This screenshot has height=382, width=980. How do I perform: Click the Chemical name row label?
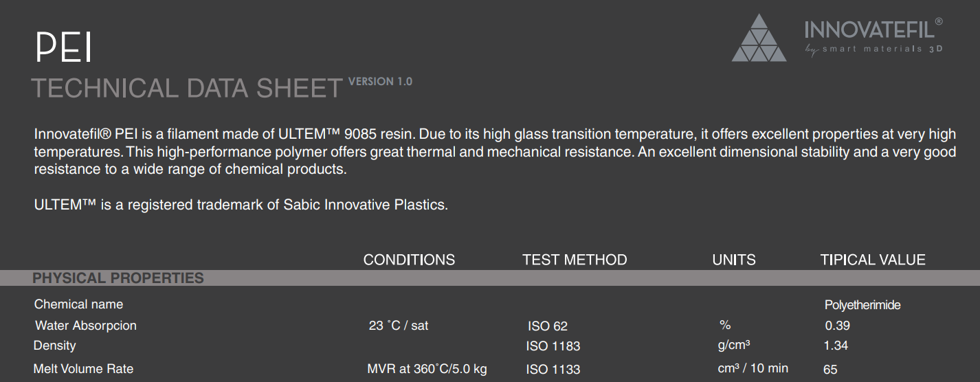78,304
